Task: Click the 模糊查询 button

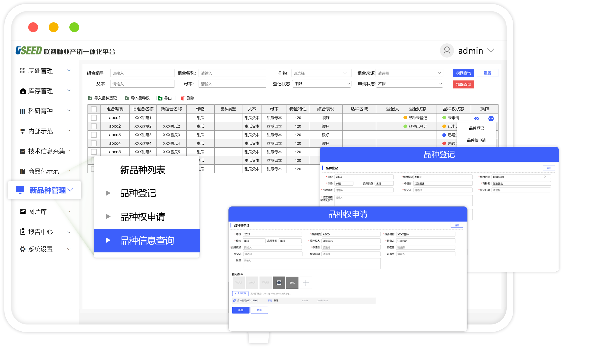Action: point(463,73)
